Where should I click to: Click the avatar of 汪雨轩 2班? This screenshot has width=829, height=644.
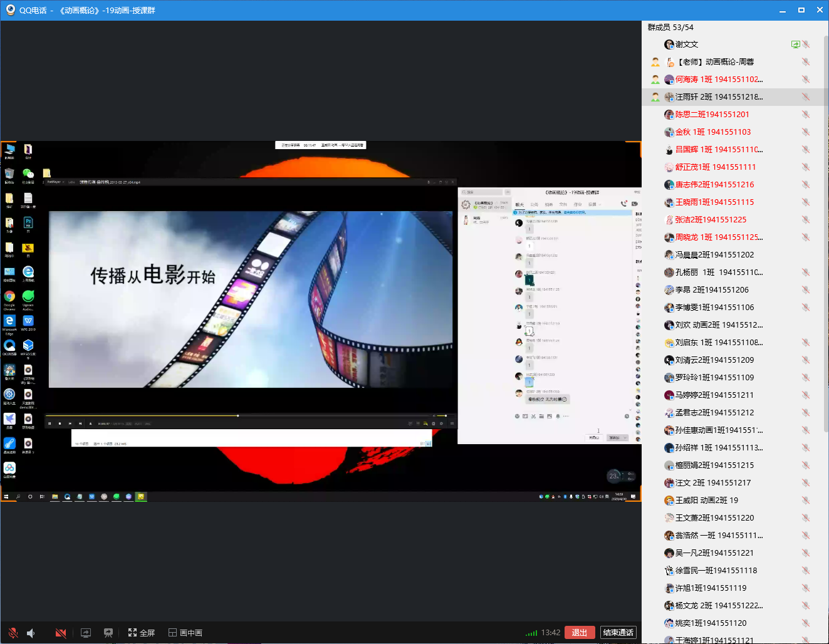pos(669,97)
